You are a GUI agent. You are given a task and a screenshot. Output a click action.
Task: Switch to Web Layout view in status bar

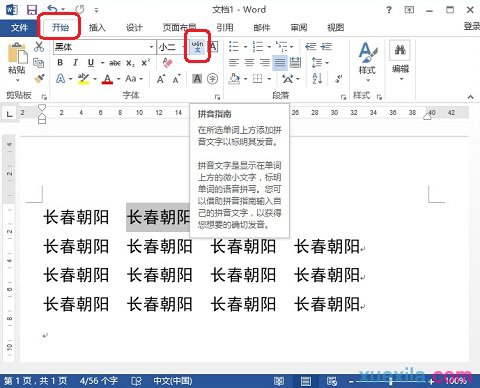[332, 381]
